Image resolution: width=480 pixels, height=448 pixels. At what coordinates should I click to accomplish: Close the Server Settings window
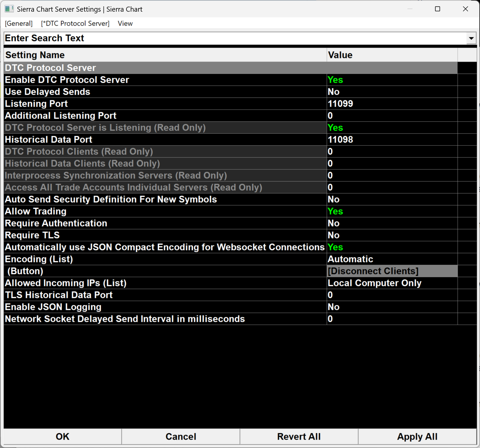tap(465, 9)
